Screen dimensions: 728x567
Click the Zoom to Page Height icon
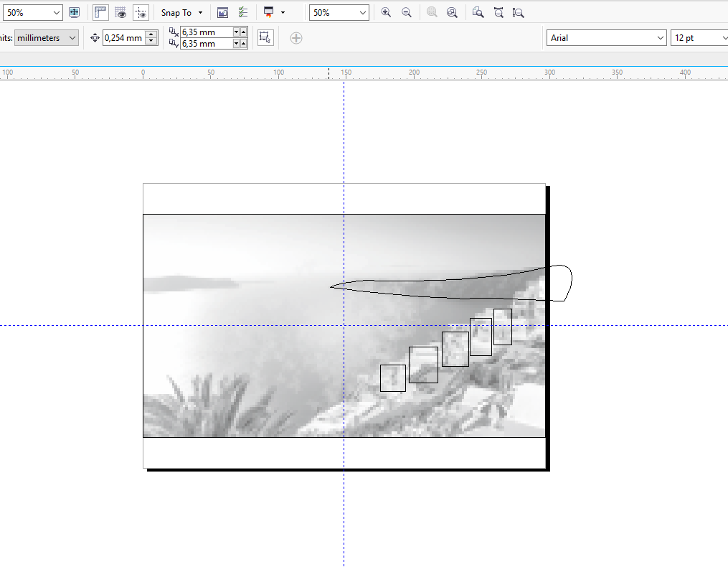click(519, 13)
